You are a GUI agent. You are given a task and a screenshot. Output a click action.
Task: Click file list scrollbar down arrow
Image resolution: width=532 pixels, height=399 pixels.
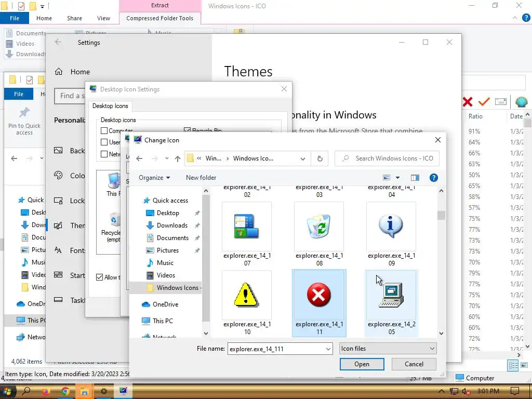[x=441, y=333]
